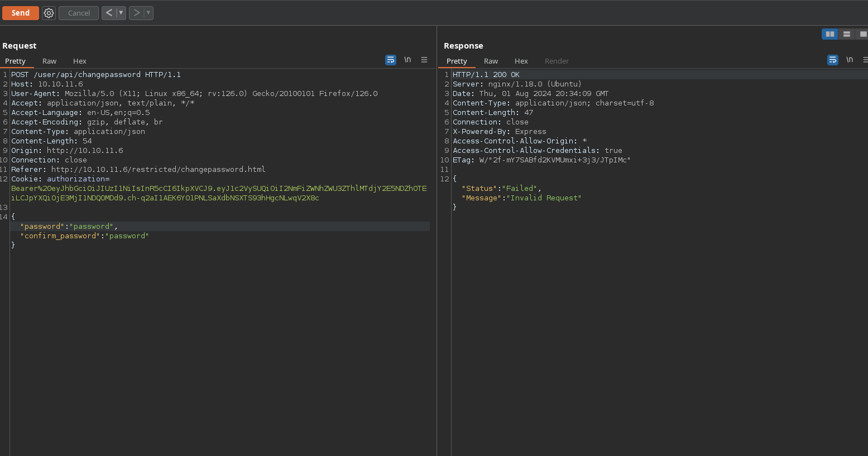This screenshot has height=456, width=868.
Task: Click the User-Agent header line in the request
Action: pos(194,94)
